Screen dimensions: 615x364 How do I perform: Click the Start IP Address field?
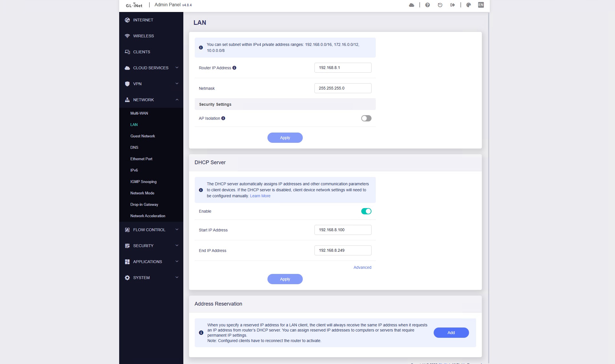343,230
